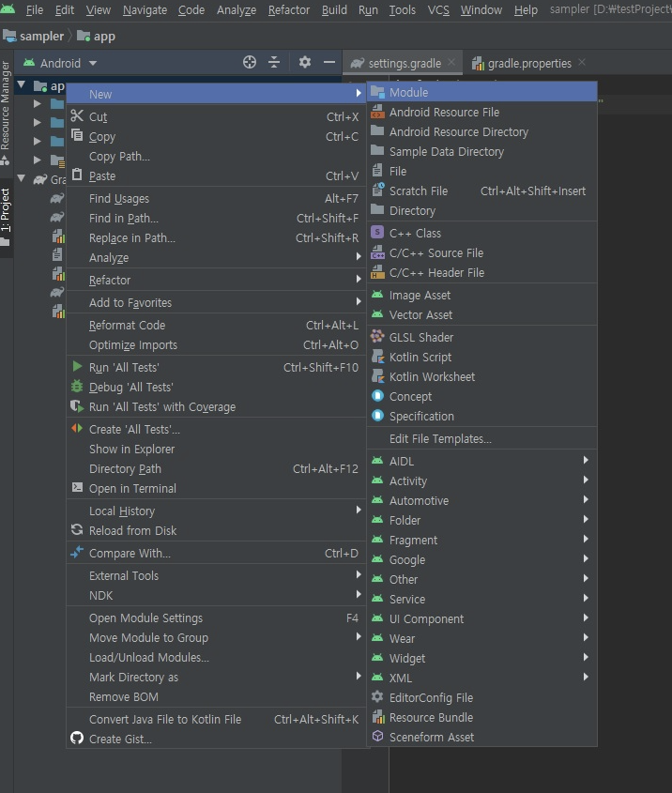
Task: Open the File menu in menu bar
Action: point(35,9)
